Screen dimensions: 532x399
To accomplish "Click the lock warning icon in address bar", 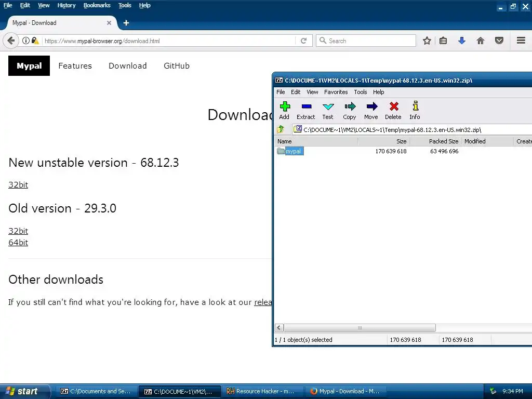I will point(35,41).
